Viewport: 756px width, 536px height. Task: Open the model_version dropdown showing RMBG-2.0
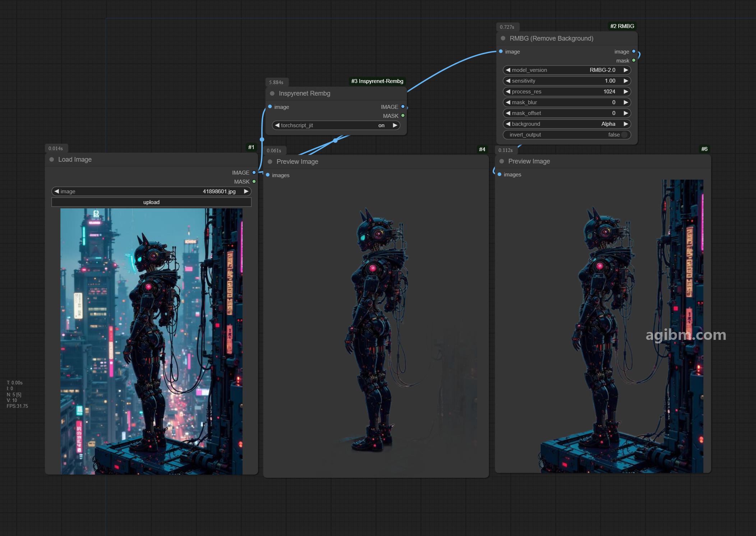click(x=567, y=70)
